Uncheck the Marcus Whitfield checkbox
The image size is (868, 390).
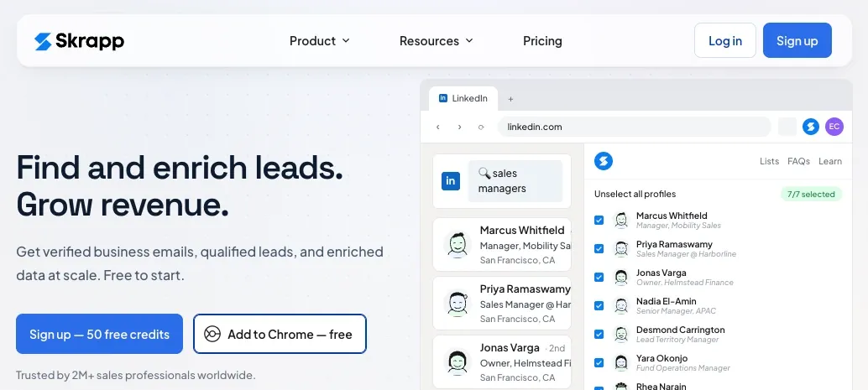(599, 221)
